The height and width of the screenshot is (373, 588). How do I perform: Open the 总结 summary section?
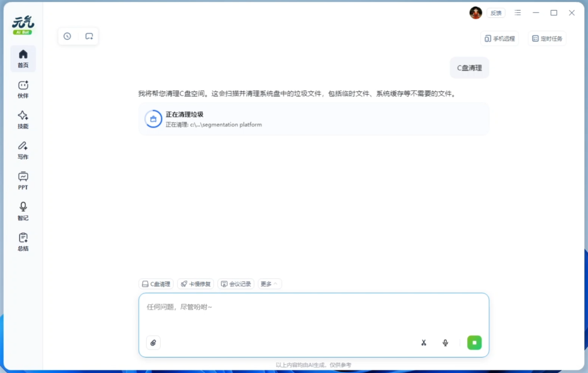pyautogui.click(x=23, y=242)
